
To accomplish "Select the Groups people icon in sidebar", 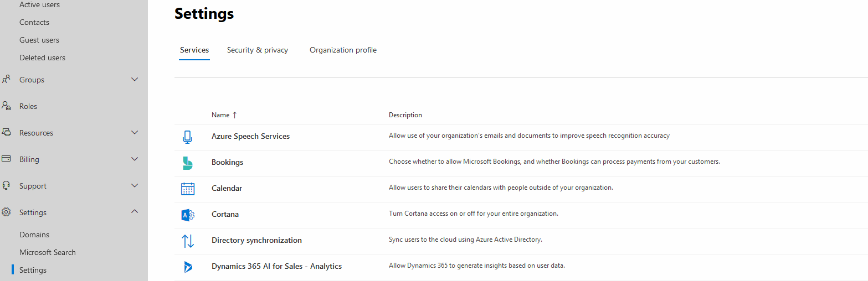I will [x=7, y=80].
